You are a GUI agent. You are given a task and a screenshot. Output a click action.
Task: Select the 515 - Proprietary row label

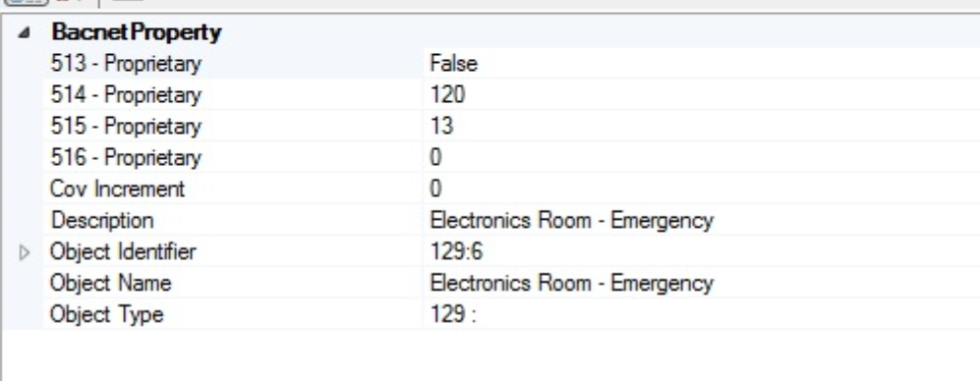(x=126, y=126)
